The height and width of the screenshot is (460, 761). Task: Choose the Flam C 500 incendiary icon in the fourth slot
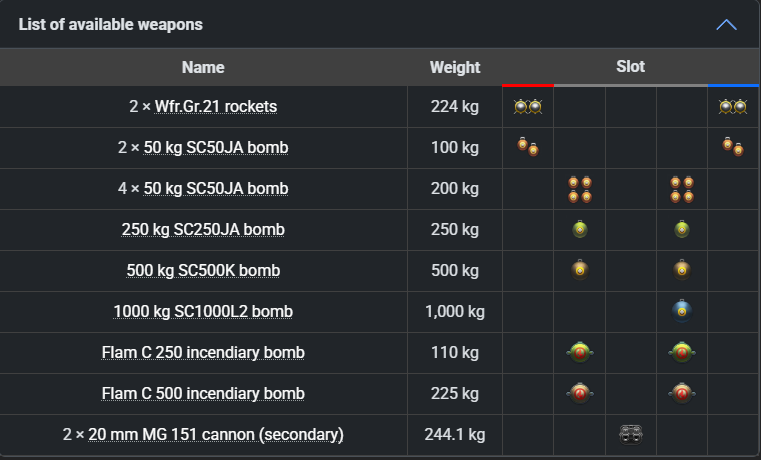(681, 394)
